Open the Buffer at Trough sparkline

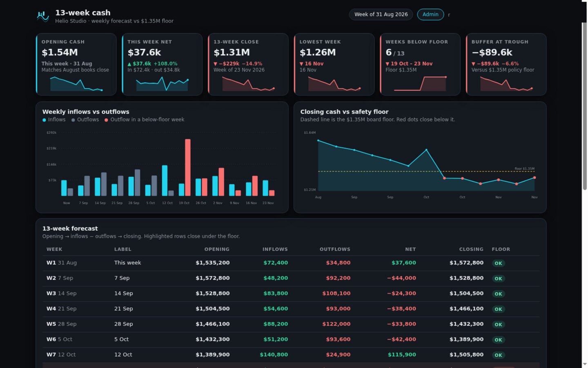pyautogui.click(x=506, y=84)
